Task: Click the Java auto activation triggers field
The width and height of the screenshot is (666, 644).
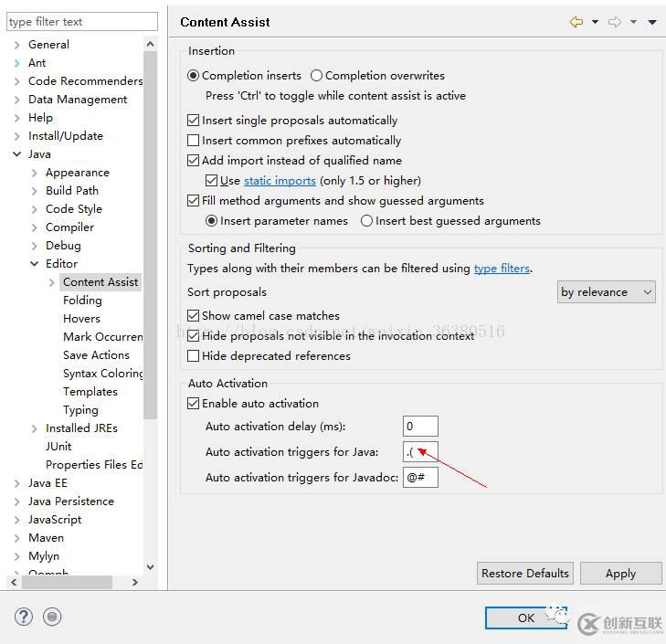Action: [420, 452]
